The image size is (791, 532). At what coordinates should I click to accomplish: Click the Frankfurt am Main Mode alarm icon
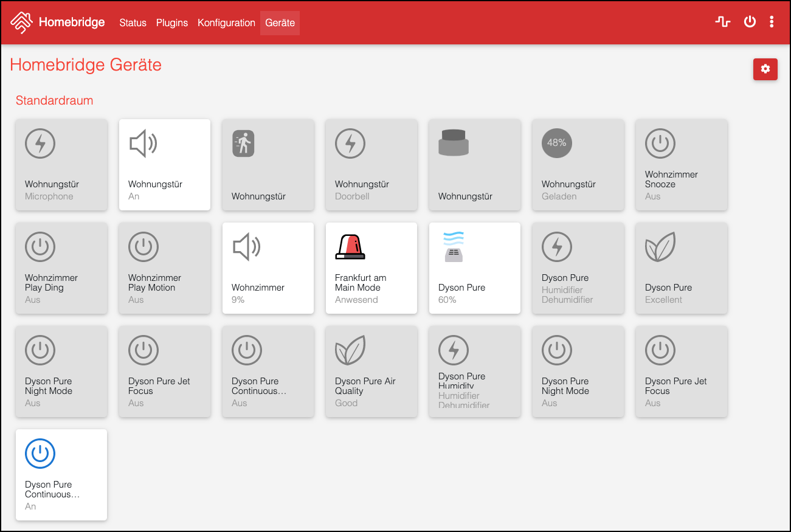point(350,247)
